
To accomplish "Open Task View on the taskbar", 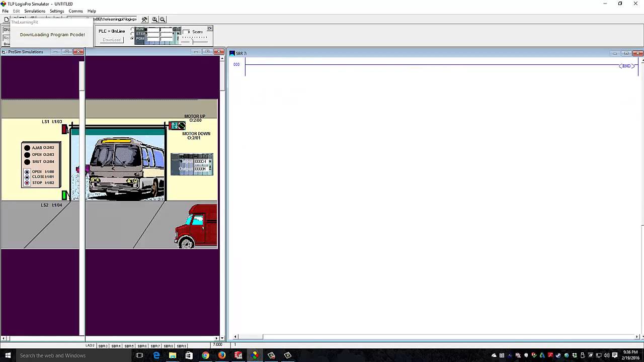I will pos(139,355).
